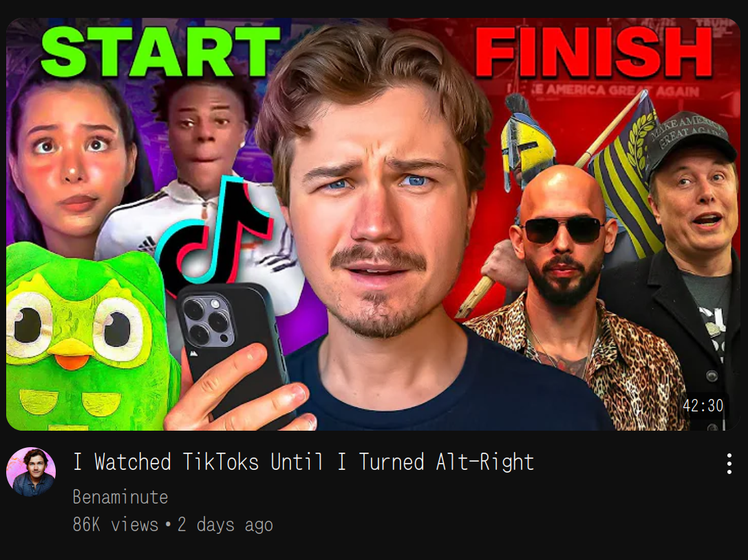Click the dark cap with embroidered text
The image size is (748, 560).
point(690,140)
